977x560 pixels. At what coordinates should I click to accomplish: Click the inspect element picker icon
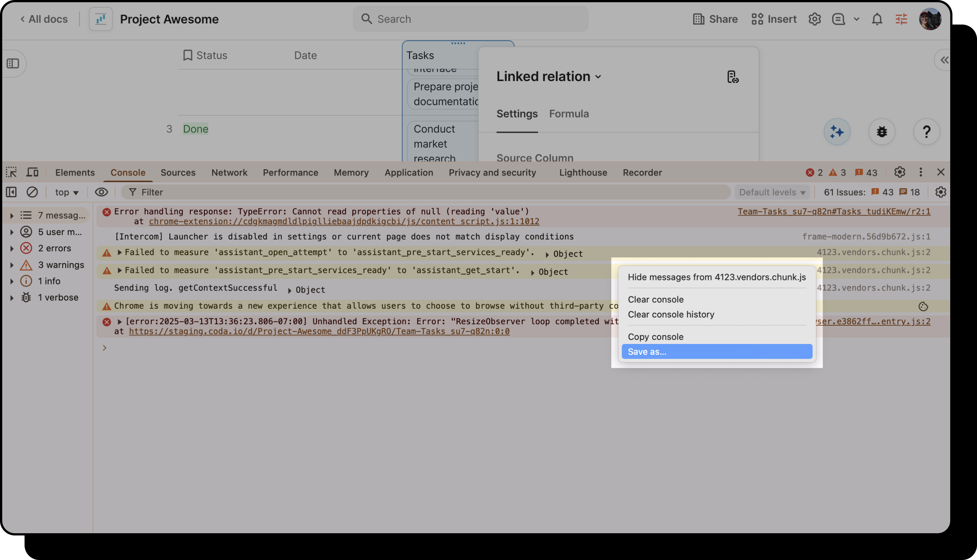(x=11, y=172)
